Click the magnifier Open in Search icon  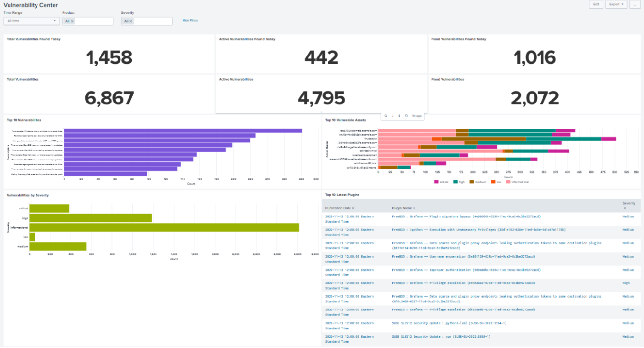coord(386,116)
